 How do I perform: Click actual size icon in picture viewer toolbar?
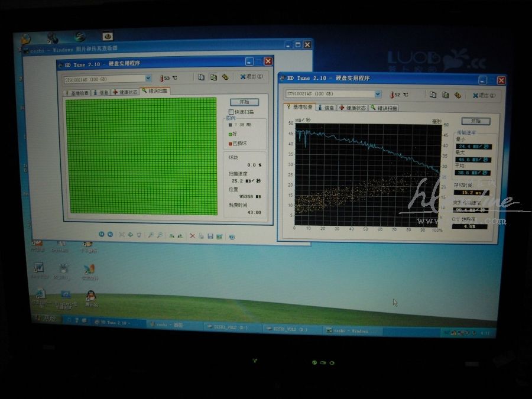point(130,235)
